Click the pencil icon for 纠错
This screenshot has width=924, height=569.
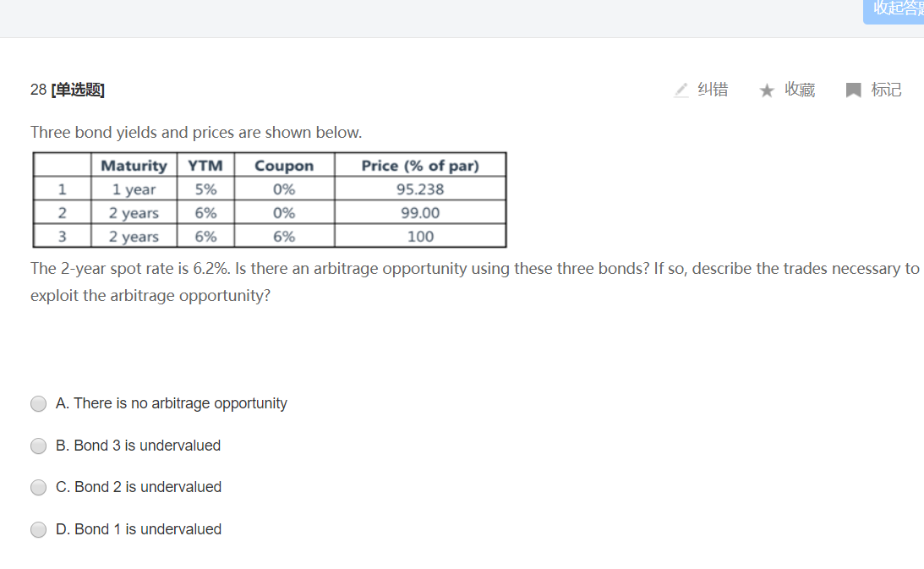point(681,90)
